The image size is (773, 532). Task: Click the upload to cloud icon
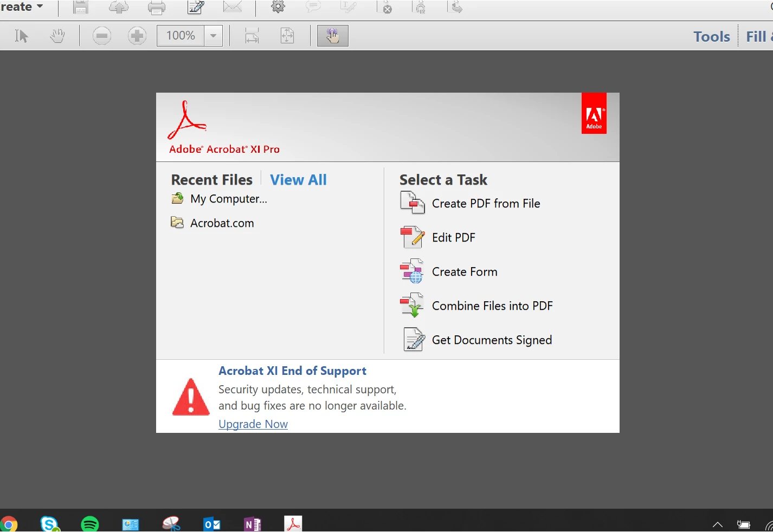119,7
